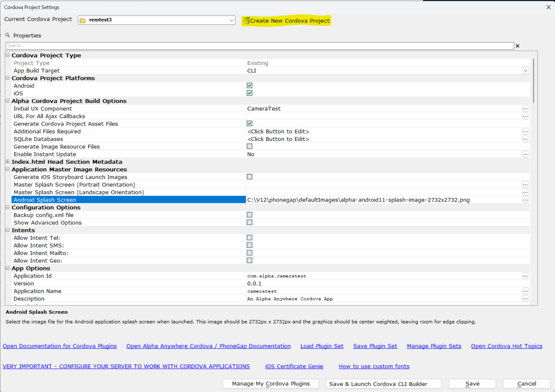Open Documentation for Cordova Plugins link
Screen dimensions: 555x392
(x=60, y=346)
